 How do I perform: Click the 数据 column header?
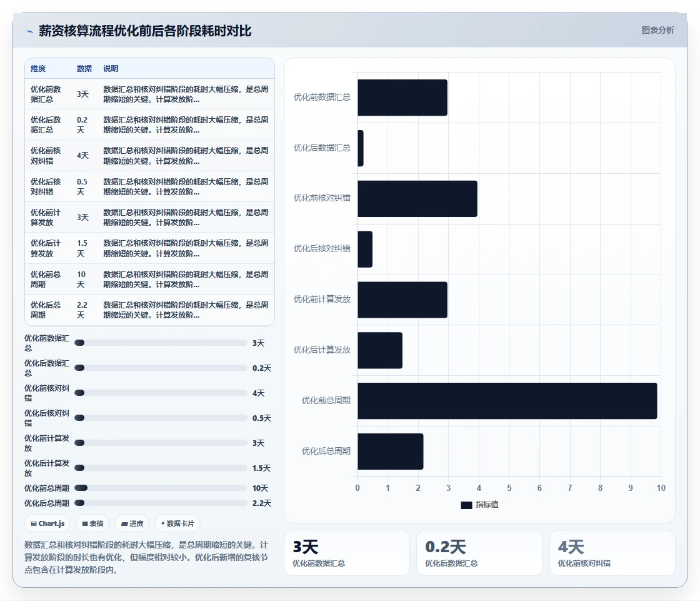[x=84, y=68]
